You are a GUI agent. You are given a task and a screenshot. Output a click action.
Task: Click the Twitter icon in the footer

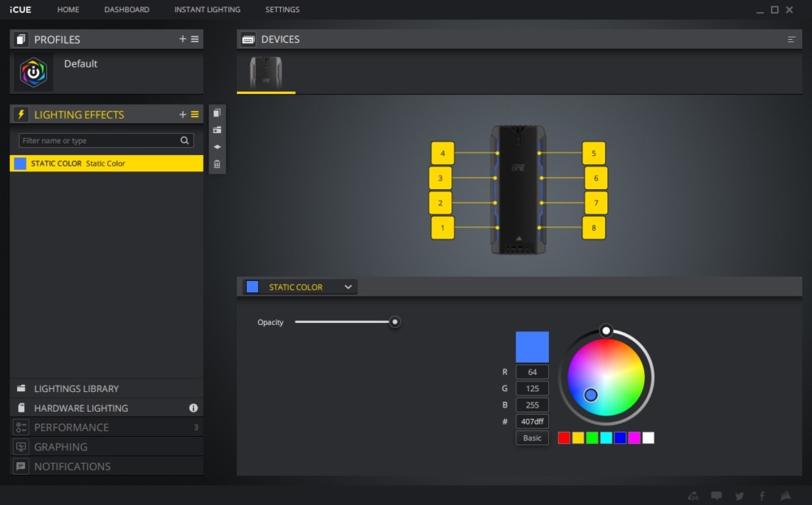click(x=740, y=496)
